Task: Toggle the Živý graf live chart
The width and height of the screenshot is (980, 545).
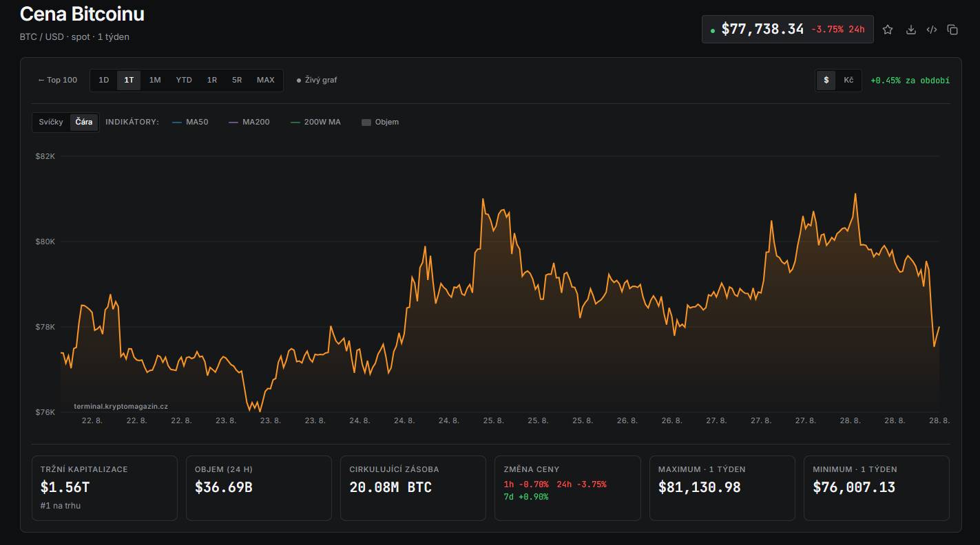Action: [317, 80]
